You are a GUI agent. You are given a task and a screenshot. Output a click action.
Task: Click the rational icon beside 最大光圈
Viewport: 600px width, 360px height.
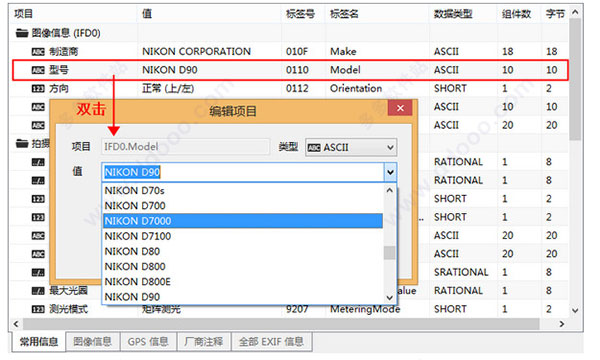tap(38, 291)
